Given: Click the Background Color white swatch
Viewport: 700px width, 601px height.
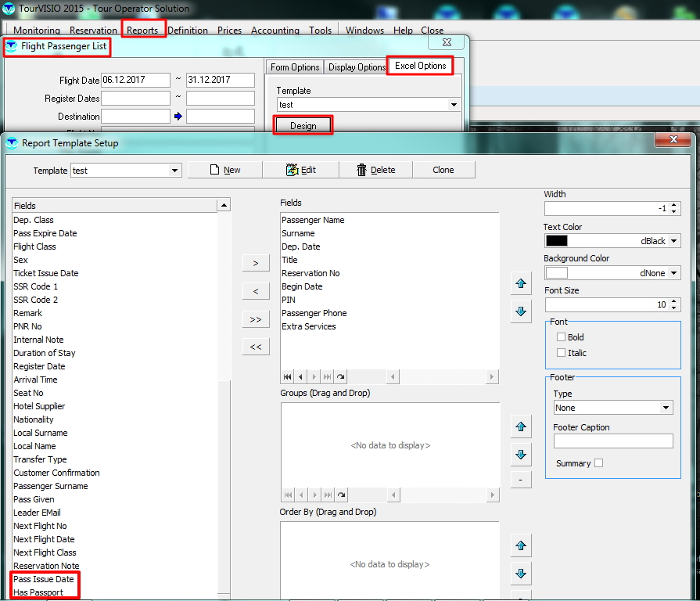Looking at the screenshot, I should (557, 273).
